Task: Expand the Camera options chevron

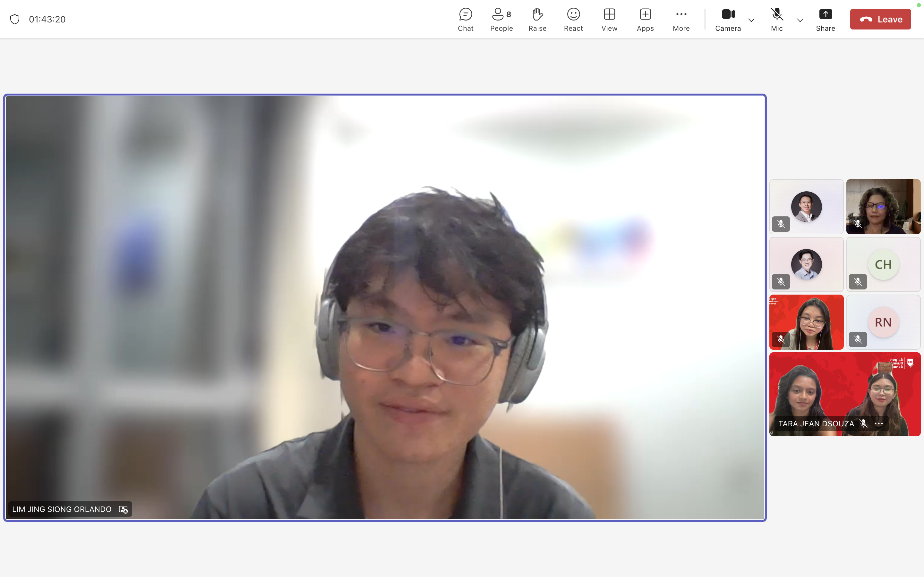Action: click(x=751, y=20)
